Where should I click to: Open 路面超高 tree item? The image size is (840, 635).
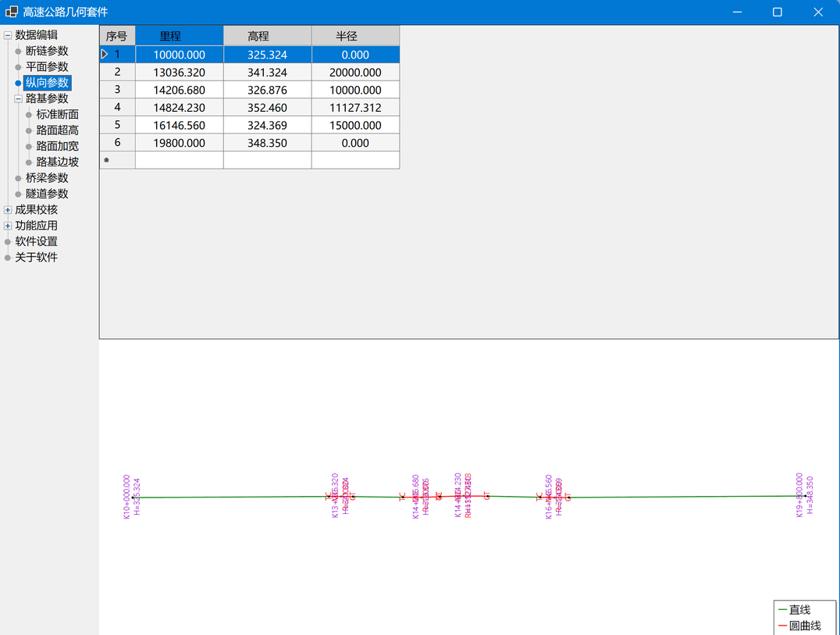point(57,130)
